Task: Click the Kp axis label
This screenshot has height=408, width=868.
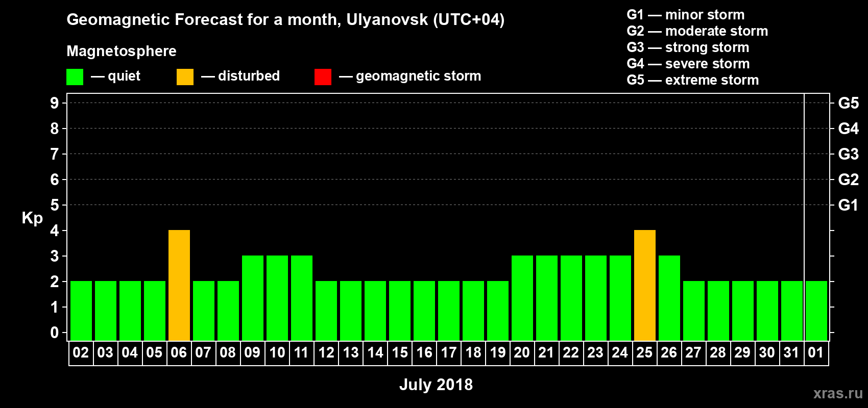Action: (x=32, y=218)
